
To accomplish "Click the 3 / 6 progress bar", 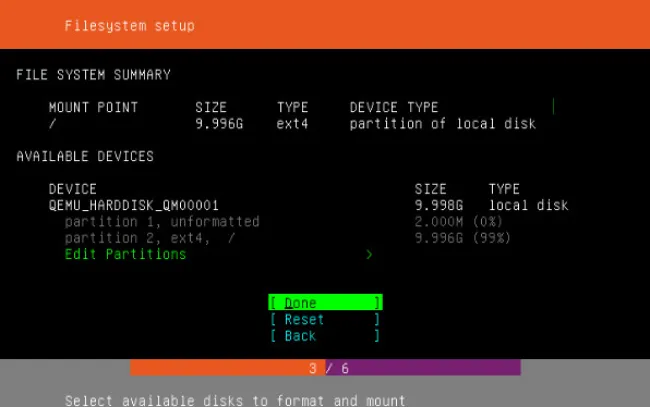I will coord(325,368).
